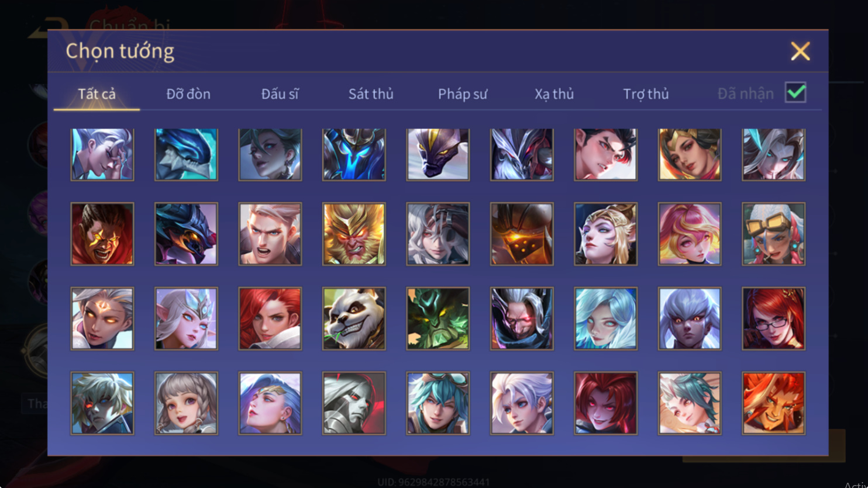Select the panda hero portrait
This screenshot has height=488, width=868.
tap(354, 319)
